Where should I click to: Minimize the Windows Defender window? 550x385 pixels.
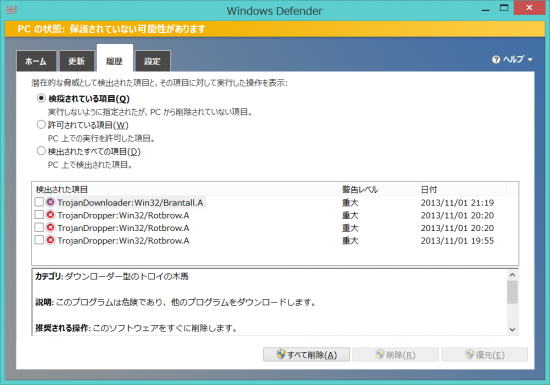tap(485, 9)
